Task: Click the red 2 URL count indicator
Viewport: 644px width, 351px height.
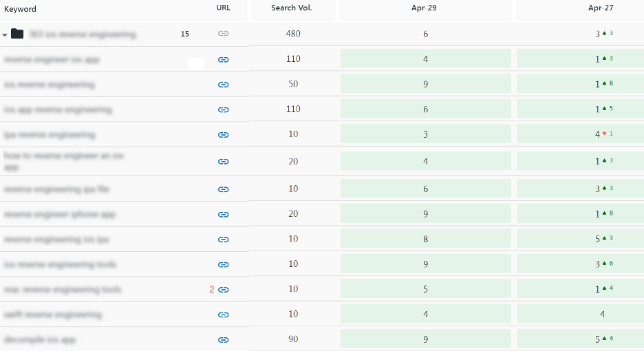Action: pos(211,289)
